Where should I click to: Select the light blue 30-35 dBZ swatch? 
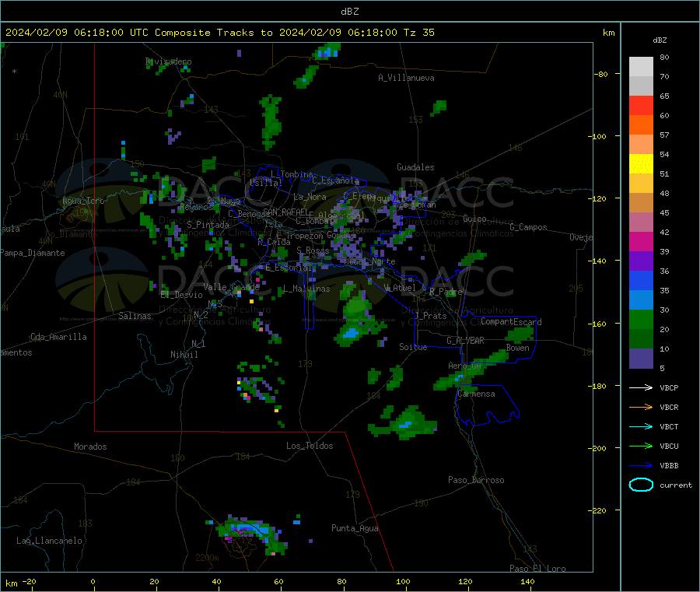click(x=641, y=300)
